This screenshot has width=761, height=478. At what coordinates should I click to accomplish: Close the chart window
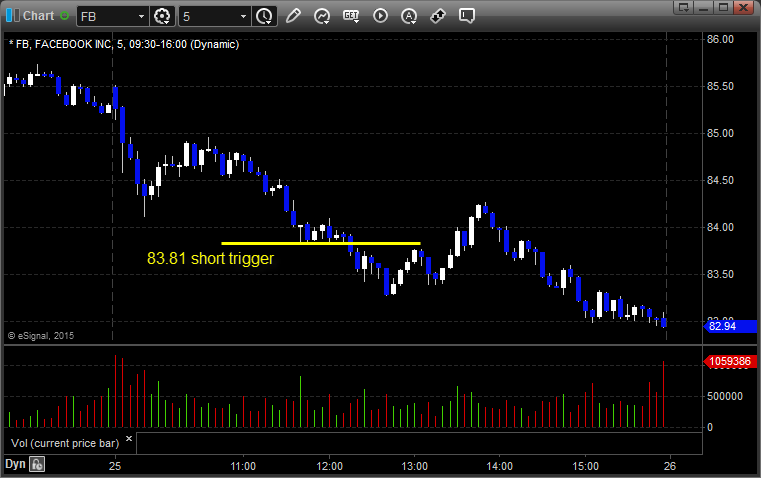click(743, 7)
